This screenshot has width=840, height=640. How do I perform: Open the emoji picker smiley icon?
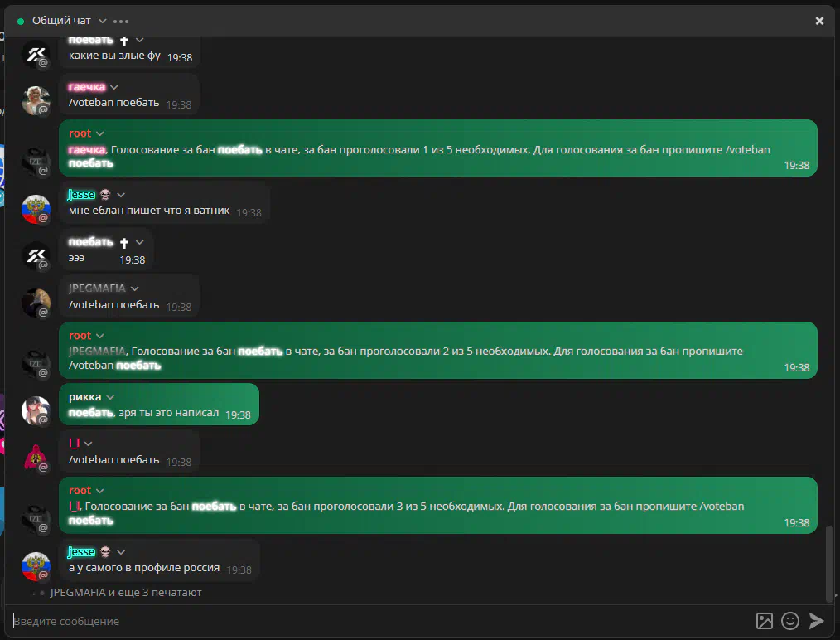790,621
